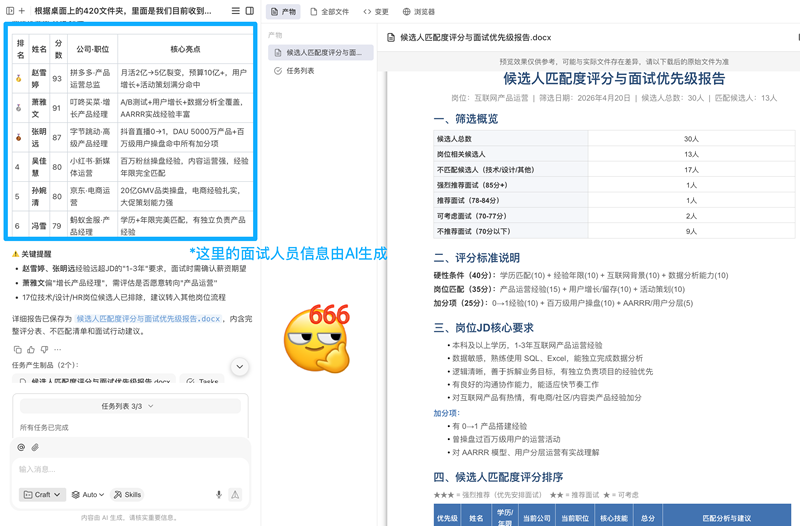Open the 候选人匹配度评分与面试优先级报告.docx link in chat
Image resolution: width=800 pixels, height=526 pixels.
point(148,319)
